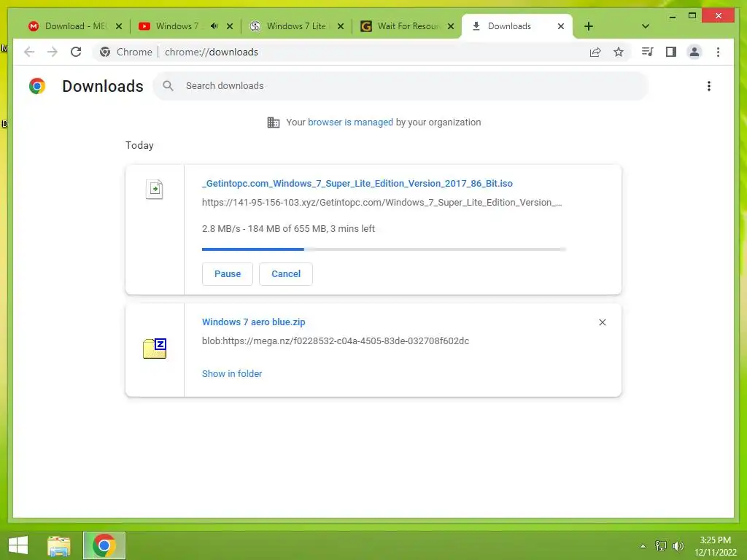Click Show in folder for the zip
747x560 pixels.
pos(232,374)
